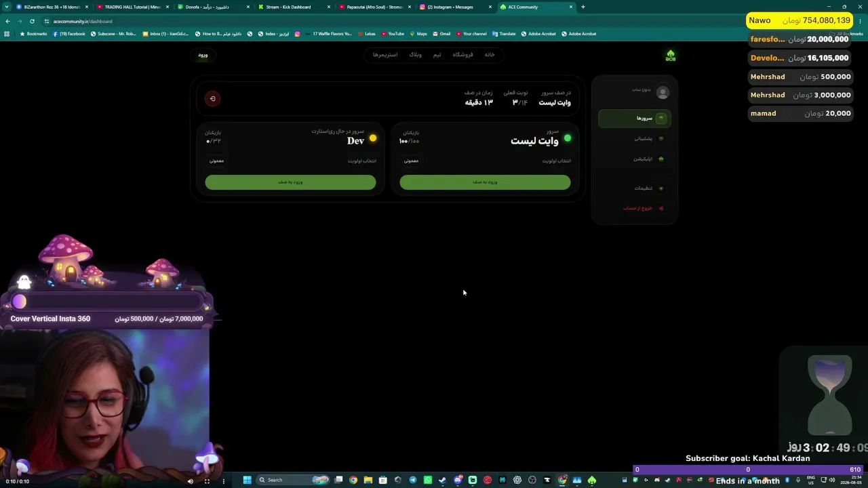Screen dimensions: 868x488
Task: Click the red leave-queue icon button
Action: (x=212, y=99)
